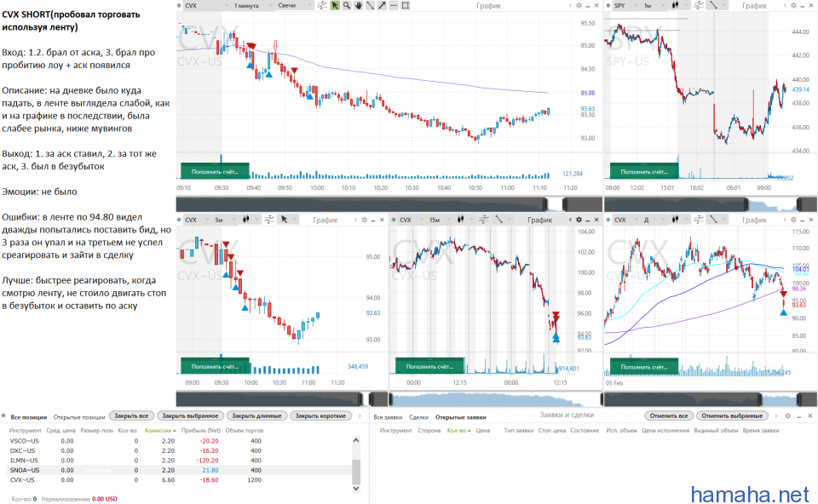Select line drawing tool on CVX 15m chart
The image size is (818, 504).
pyautogui.click(x=498, y=220)
